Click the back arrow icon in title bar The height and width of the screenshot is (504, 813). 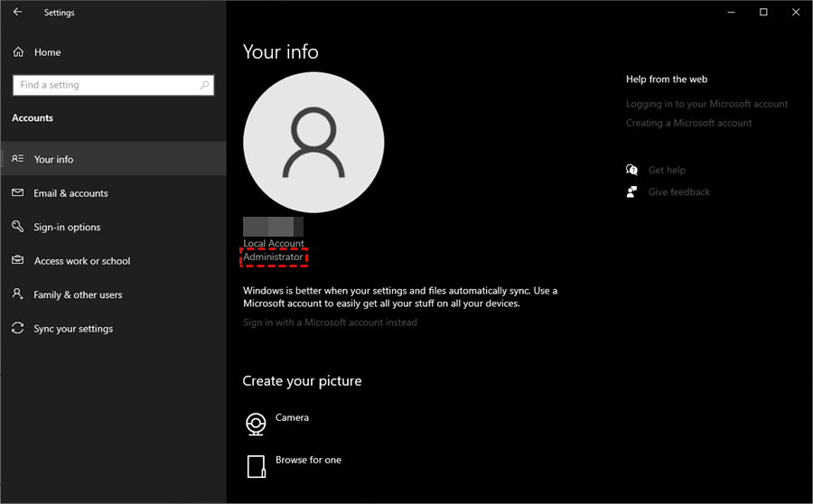pos(18,13)
